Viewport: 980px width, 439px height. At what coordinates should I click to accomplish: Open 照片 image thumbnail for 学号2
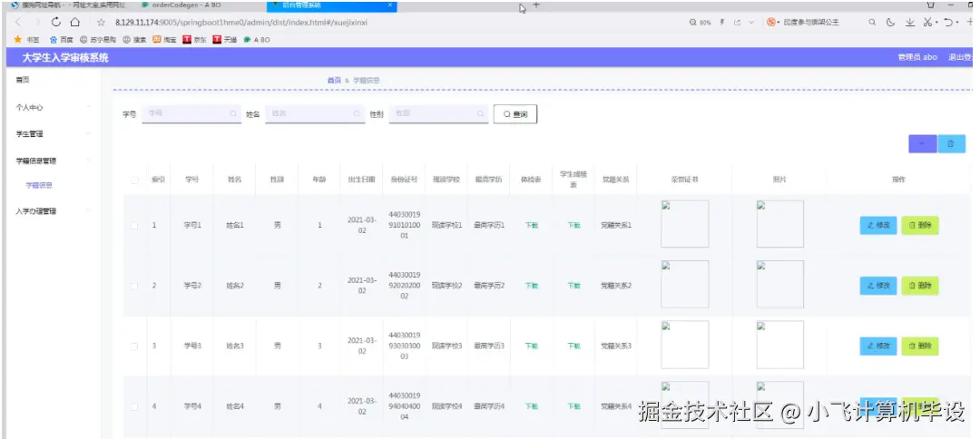click(780, 284)
